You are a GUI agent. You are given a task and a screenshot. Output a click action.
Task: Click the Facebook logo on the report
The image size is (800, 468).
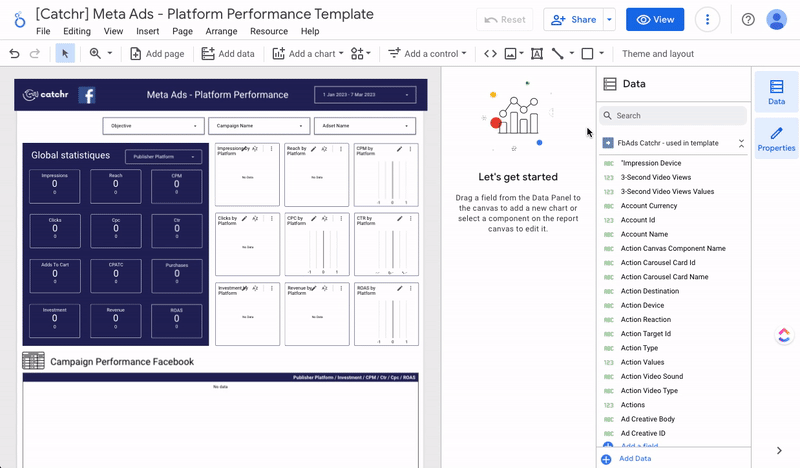(x=87, y=95)
